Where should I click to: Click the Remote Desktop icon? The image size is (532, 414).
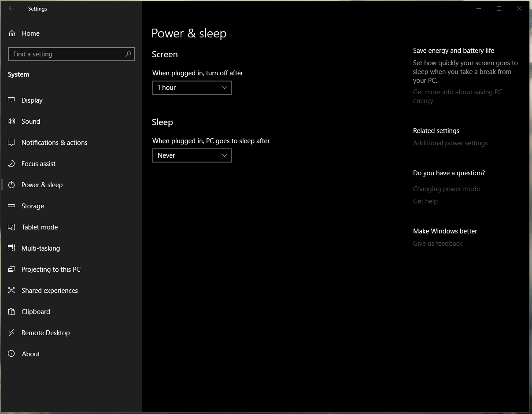[x=11, y=333]
